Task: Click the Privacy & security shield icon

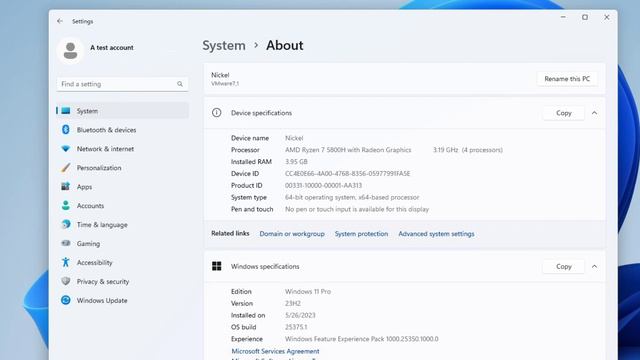Action: (66, 281)
